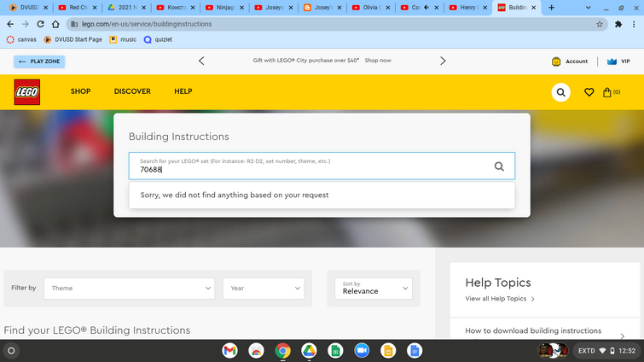Open the VIP icon link
This screenshot has height=362, width=644.
(612, 61)
